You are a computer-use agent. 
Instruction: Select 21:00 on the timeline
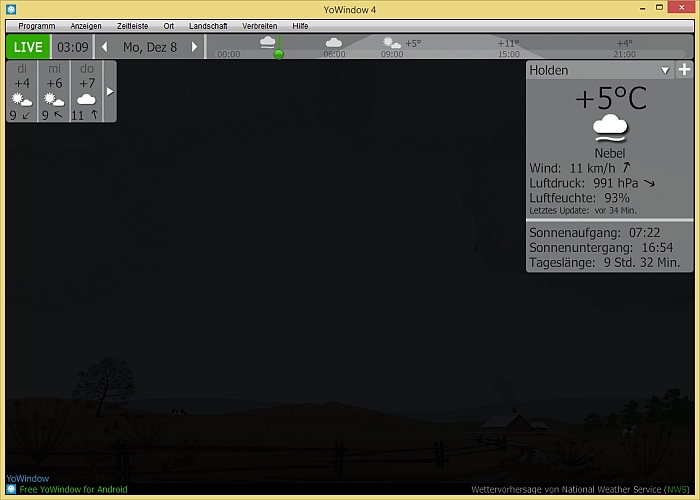pyautogui.click(x=624, y=54)
